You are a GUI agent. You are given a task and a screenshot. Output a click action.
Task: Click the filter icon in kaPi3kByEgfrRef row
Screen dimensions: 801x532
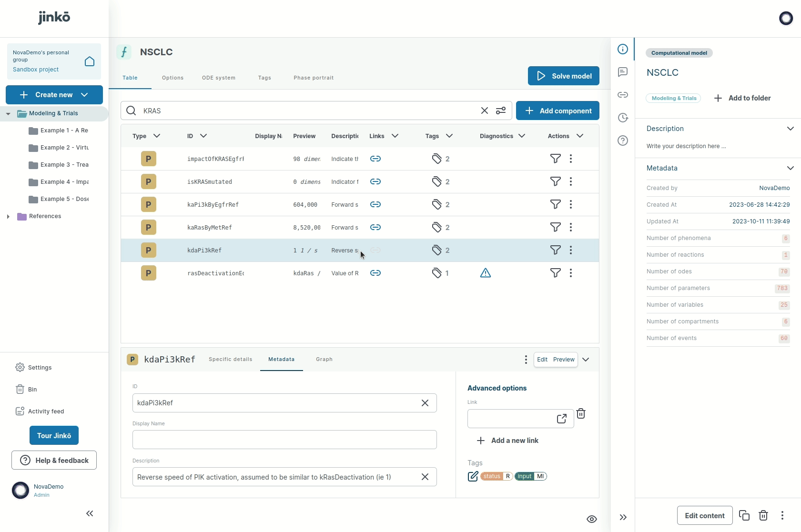point(555,204)
